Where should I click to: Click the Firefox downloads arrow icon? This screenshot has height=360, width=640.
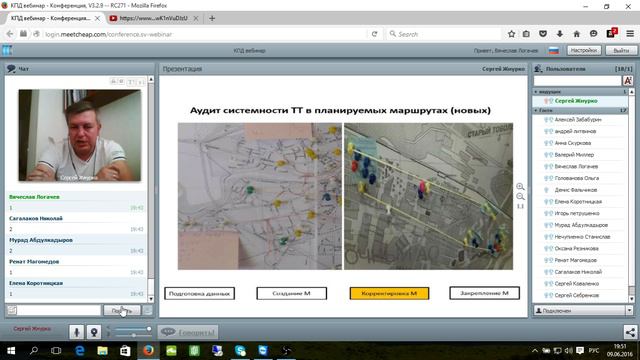coord(560,34)
